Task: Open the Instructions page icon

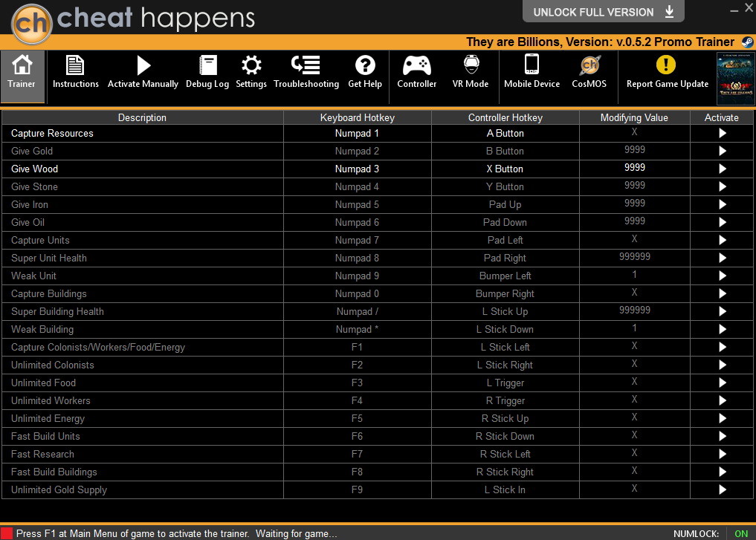Action: pos(75,65)
